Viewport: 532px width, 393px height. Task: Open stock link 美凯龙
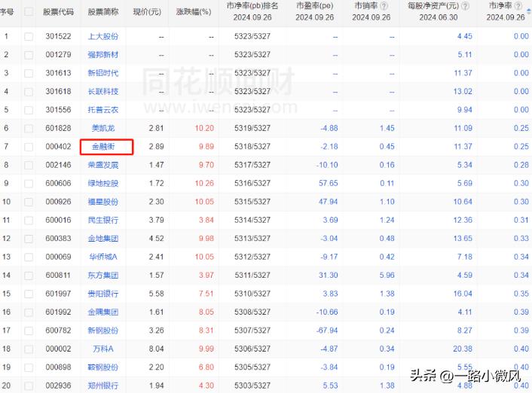point(103,128)
